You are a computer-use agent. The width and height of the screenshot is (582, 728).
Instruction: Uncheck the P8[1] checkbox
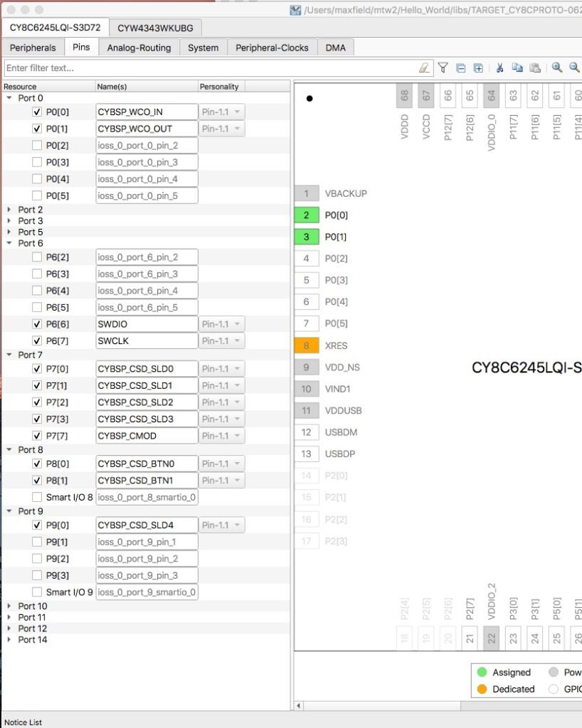[x=37, y=480]
